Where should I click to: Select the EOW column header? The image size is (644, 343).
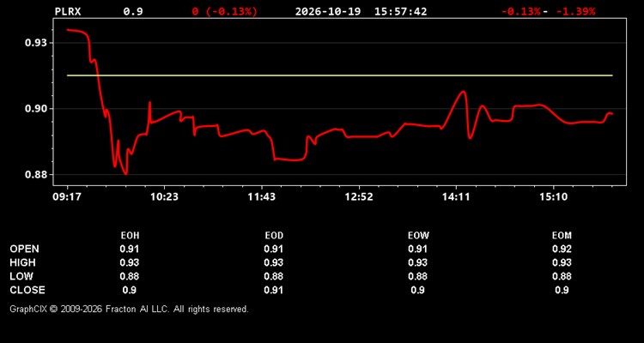(x=418, y=236)
